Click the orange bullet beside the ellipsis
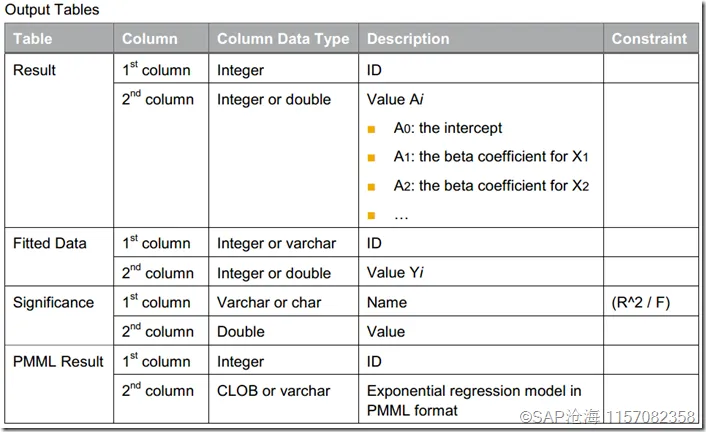 pyautogui.click(x=372, y=215)
